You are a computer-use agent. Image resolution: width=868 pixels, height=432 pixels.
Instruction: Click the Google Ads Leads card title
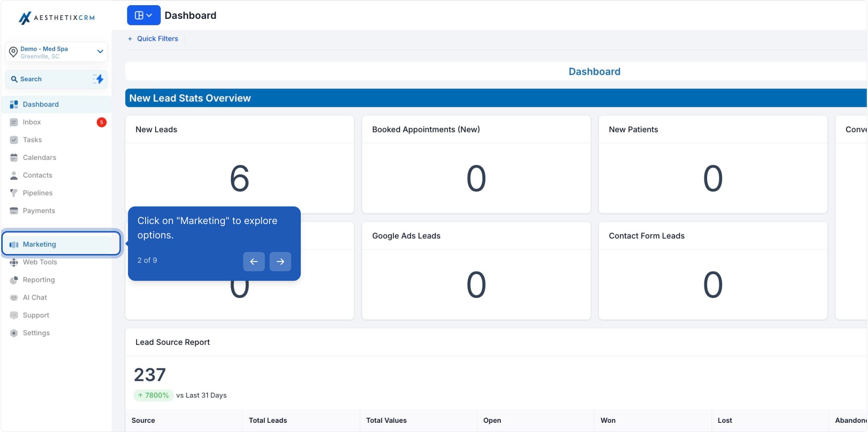(x=406, y=236)
